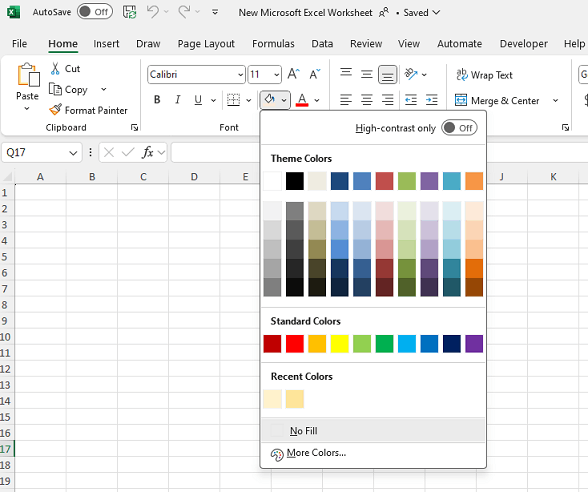Viewport: 588px width, 492px height.
Task: Pick black theme color swatch
Action: click(x=295, y=181)
